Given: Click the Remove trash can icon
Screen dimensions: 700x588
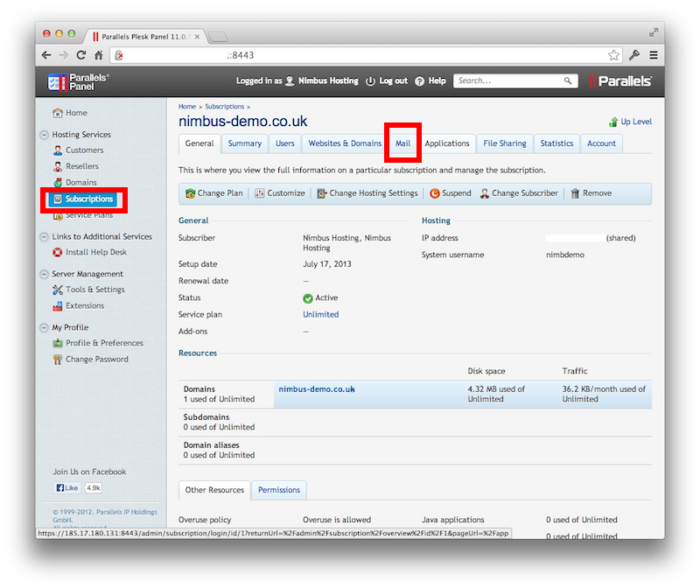Looking at the screenshot, I should click(x=575, y=193).
